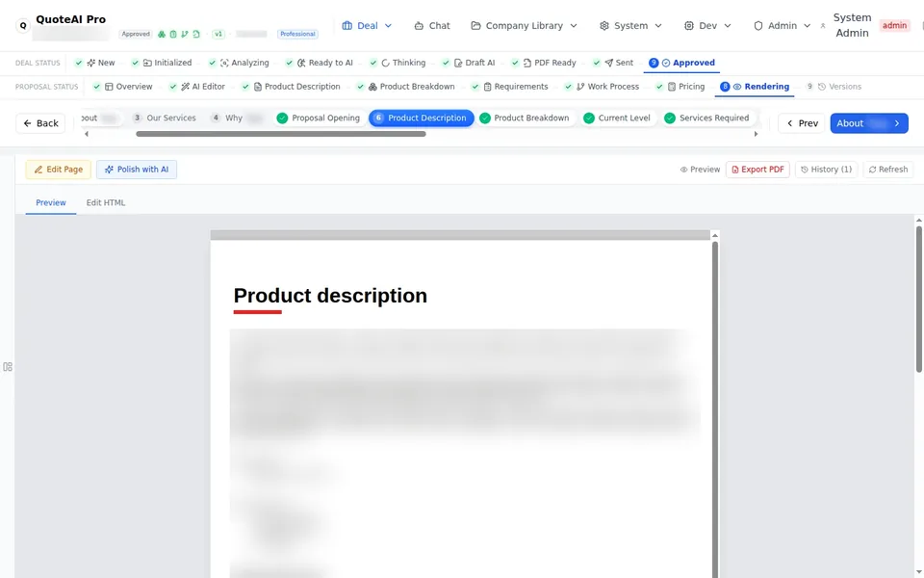Open the AI Editor tab
The image size is (924, 578).
tap(196, 87)
